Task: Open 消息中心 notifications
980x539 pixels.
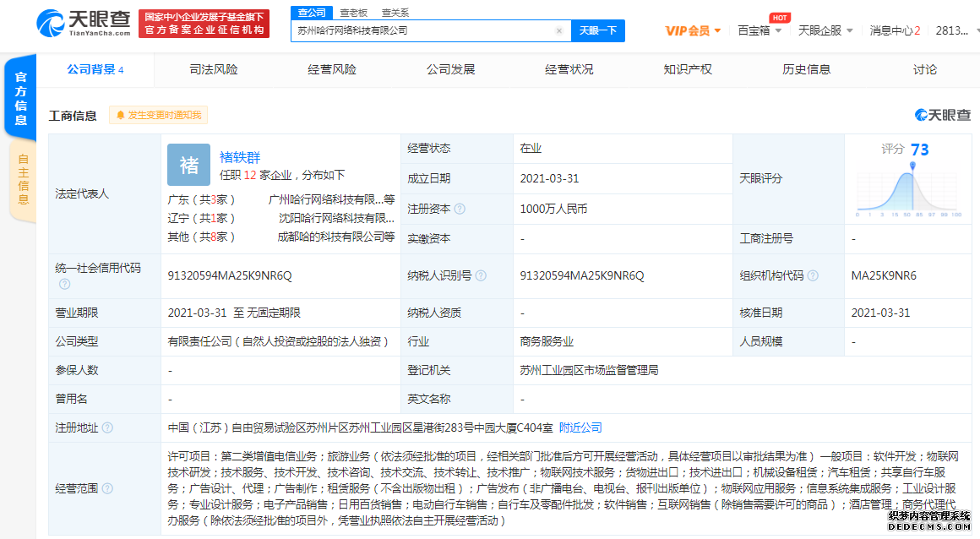Action: 895,30
